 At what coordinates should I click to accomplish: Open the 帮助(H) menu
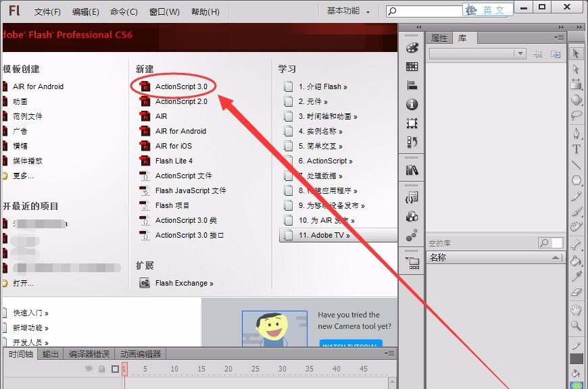coord(205,11)
